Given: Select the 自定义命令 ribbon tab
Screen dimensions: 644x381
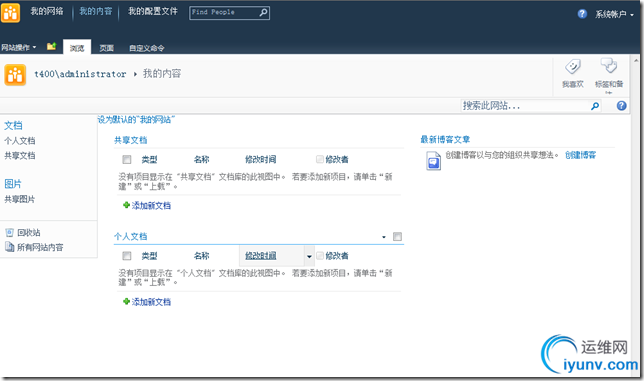Looking at the screenshot, I should click(147, 48).
